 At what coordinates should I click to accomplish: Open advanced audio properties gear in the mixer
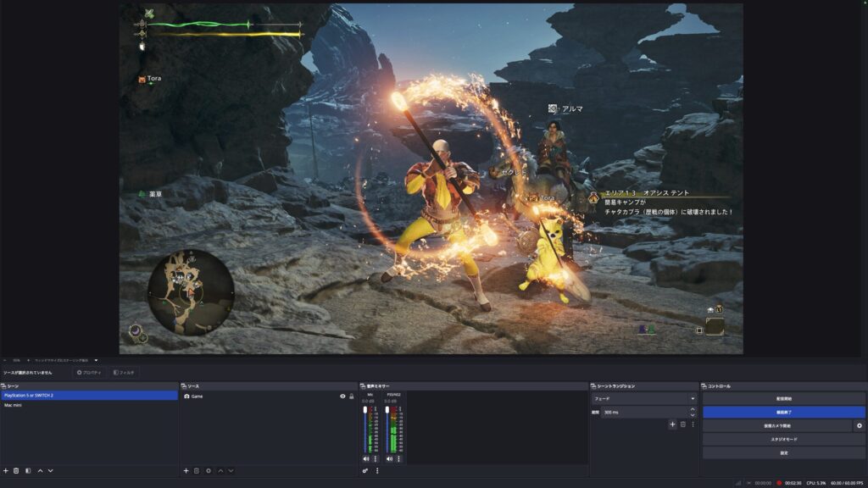coord(365,471)
